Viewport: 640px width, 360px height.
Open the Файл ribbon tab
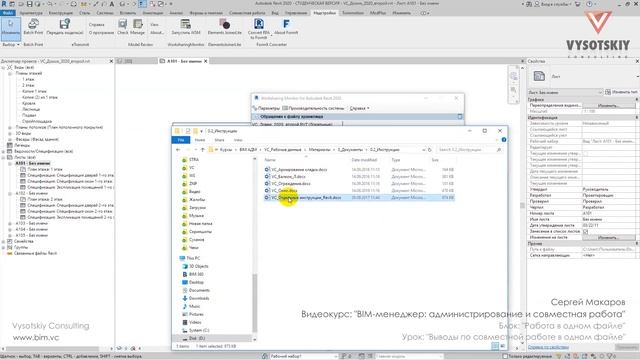pyautogui.click(x=7, y=13)
